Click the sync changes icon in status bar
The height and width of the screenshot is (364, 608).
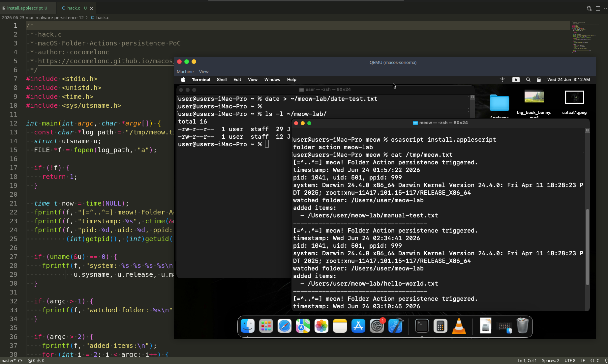click(x=20, y=361)
